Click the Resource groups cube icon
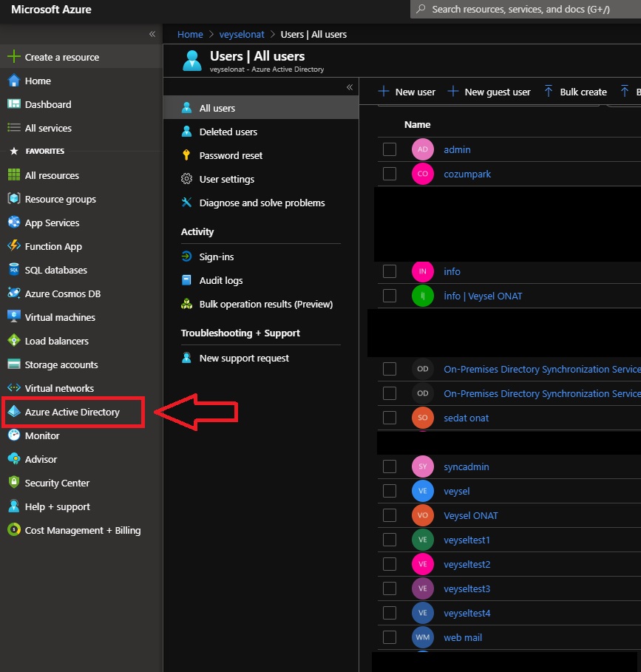This screenshot has width=641, height=672. point(14,199)
